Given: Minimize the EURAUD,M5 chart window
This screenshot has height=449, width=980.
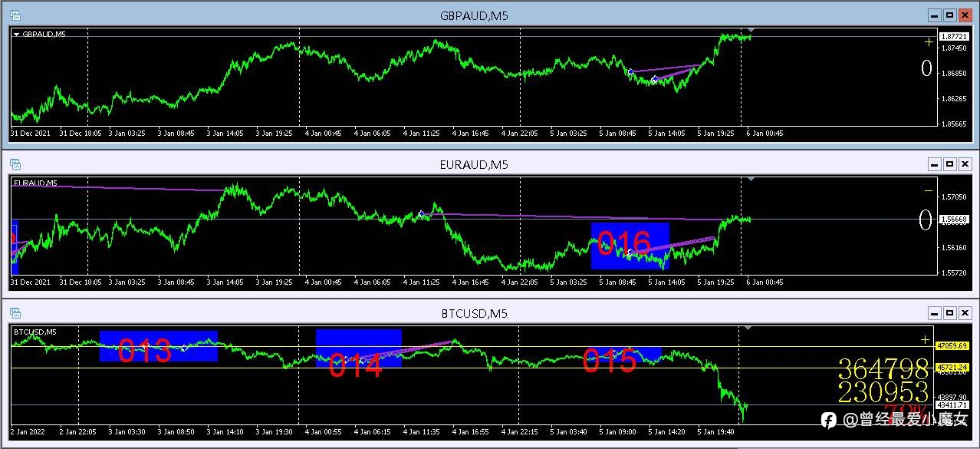Looking at the screenshot, I should pyautogui.click(x=933, y=163).
